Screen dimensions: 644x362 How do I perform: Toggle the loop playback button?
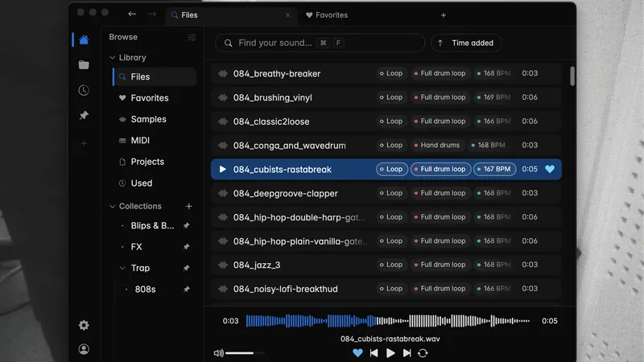[423, 353]
